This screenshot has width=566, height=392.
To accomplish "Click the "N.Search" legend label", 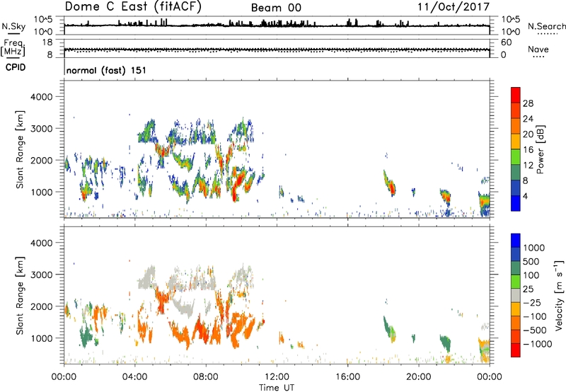I will [546, 26].
